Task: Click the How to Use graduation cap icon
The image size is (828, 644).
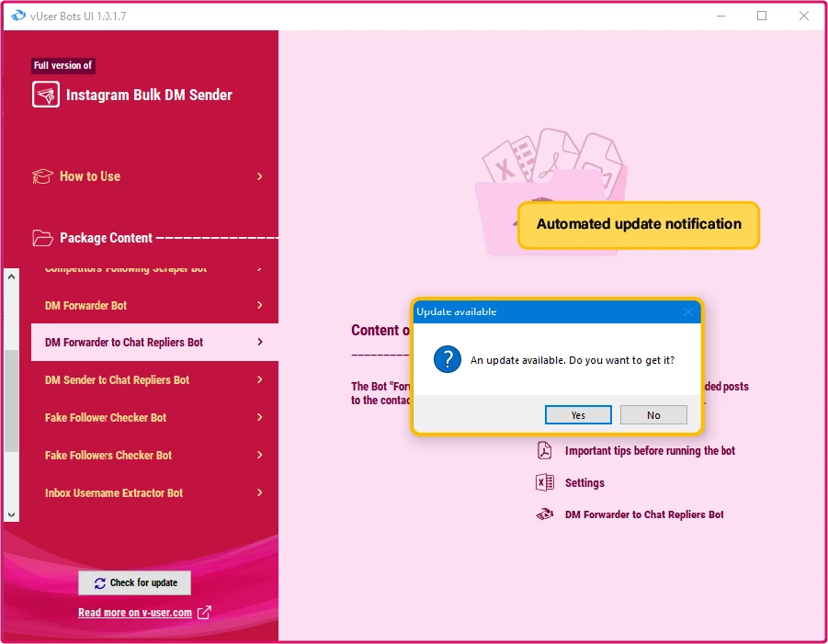Action: (x=42, y=176)
